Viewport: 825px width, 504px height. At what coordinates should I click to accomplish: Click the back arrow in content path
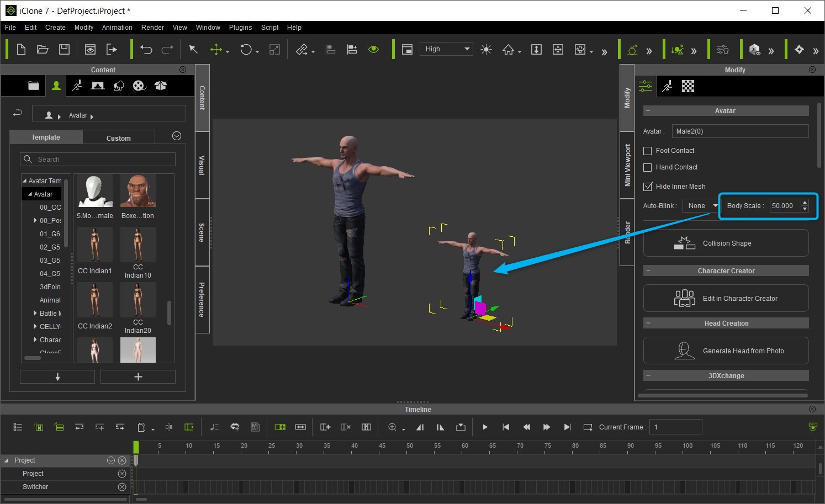[18, 113]
